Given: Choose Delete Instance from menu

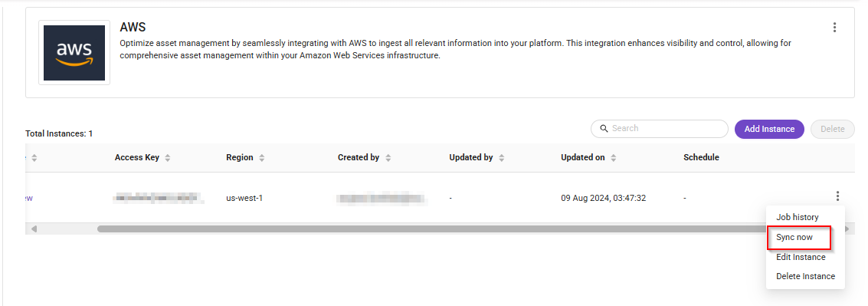Looking at the screenshot, I should [805, 276].
